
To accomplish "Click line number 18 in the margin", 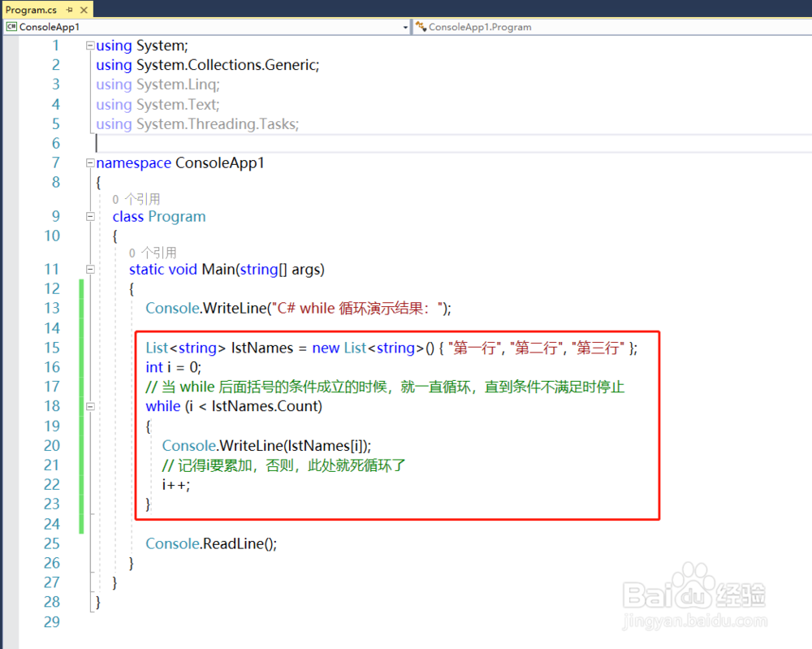I will [x=52, y=407].
